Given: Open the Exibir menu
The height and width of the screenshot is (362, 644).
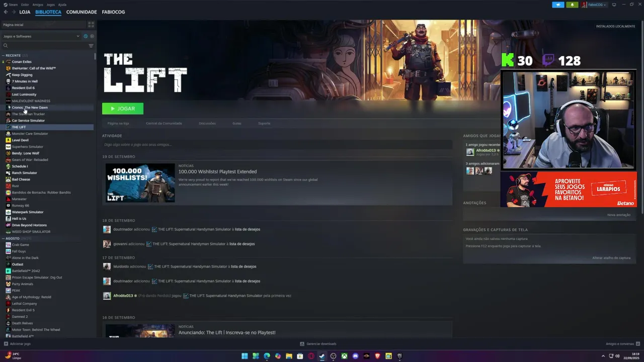Looking at the screenshot, I should pyautogui.click(x=25, y=5).
